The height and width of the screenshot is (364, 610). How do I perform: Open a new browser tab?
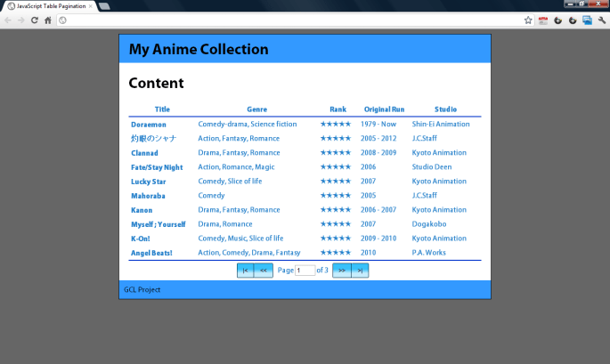(104, 6)
